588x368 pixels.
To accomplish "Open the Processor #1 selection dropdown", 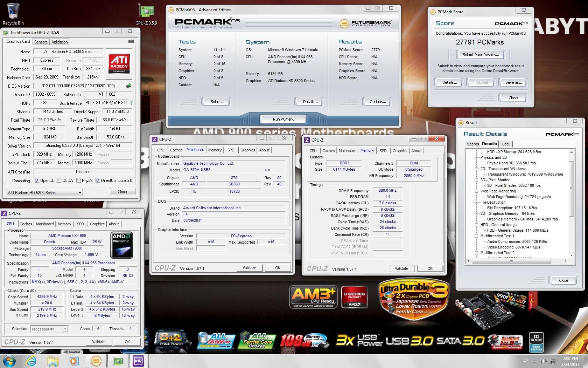I will tap(49, 329).
